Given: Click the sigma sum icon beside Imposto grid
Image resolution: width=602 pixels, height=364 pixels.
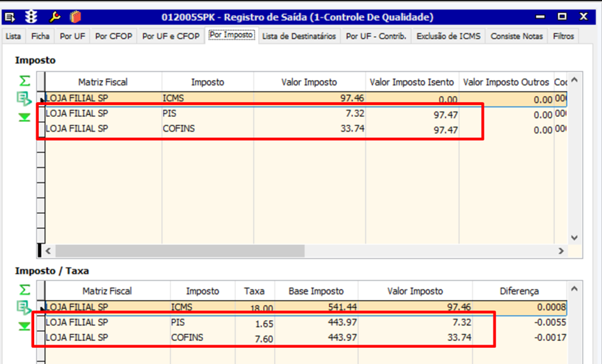Looking at the screenshot, I should pos(24,81).
